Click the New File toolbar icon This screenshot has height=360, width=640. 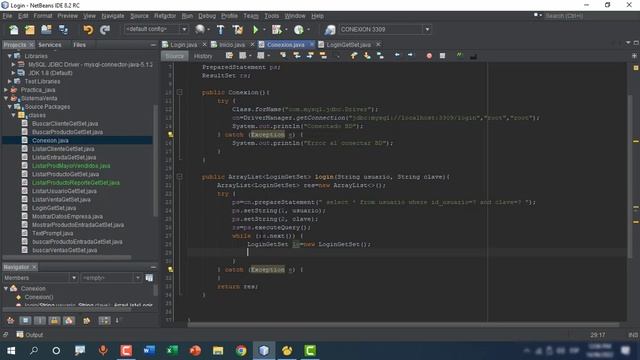point(14,29)
